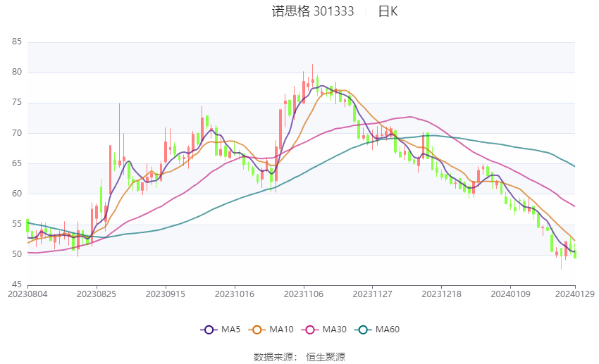
Task: Toggle the MA30 legend series
Action: 324,330
